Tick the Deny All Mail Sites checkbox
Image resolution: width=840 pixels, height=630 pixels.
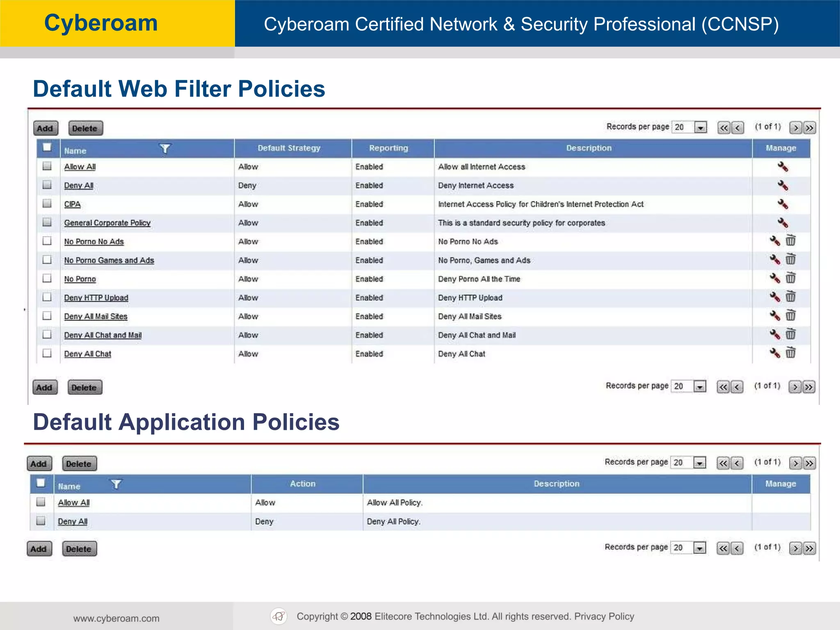tap(47, 316)
